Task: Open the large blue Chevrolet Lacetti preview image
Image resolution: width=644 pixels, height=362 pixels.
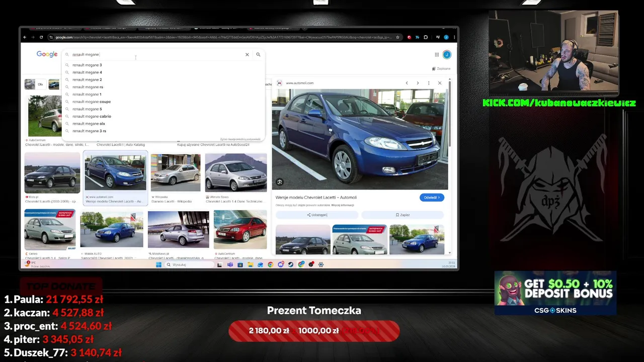Action: click(x=360, y=139)
